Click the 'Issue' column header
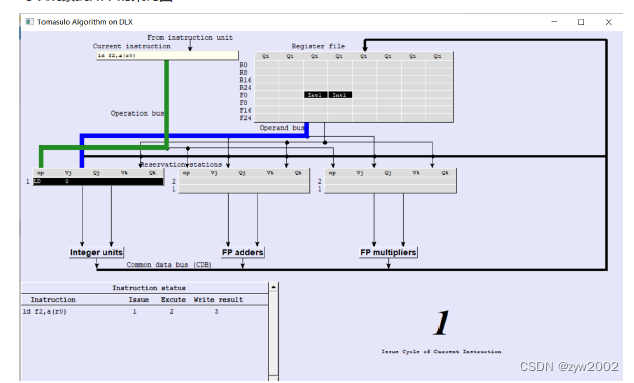 (139, 300)
